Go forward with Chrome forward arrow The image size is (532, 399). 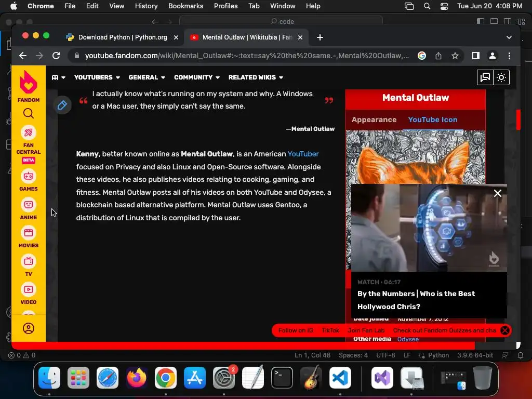point(39,56)
